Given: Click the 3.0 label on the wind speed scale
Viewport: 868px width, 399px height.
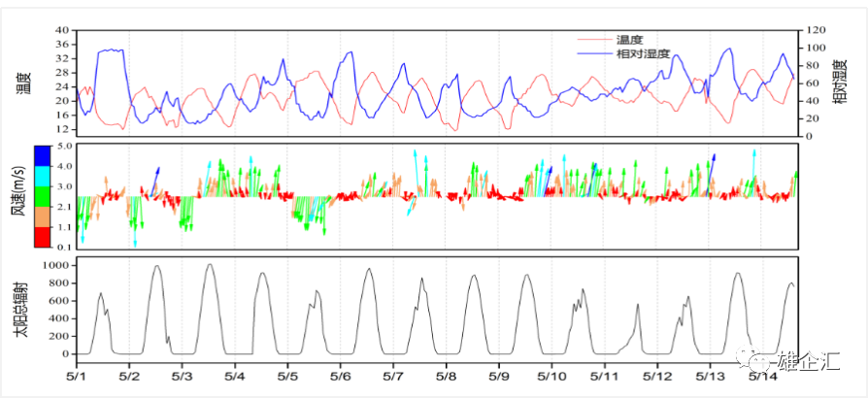Looking at the screenshot, I should coord(65,187).
